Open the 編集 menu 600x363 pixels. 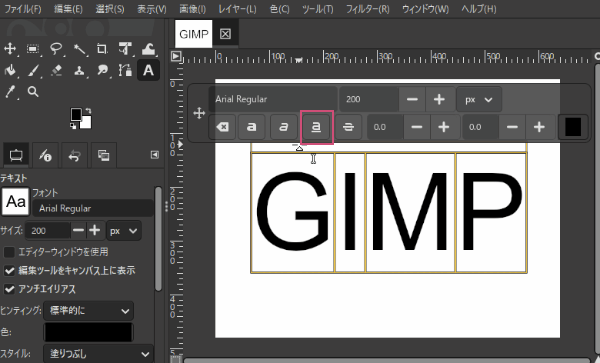click(x=68, y=9)
